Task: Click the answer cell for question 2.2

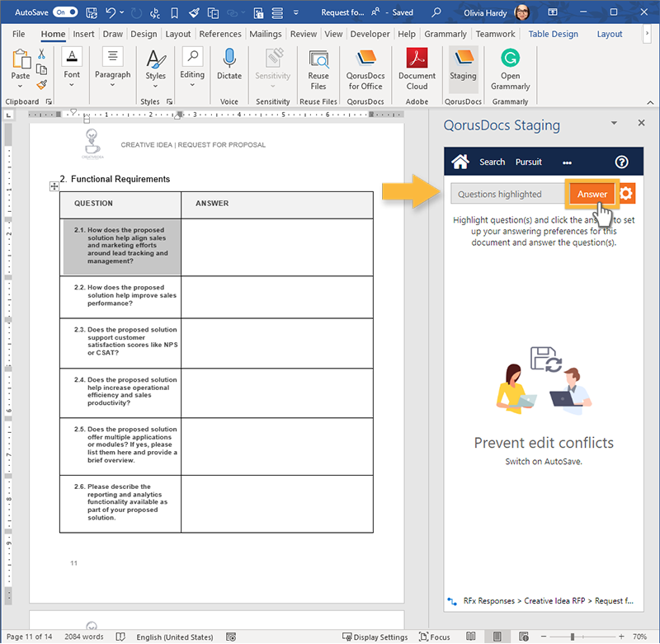Action: [277, 297]
